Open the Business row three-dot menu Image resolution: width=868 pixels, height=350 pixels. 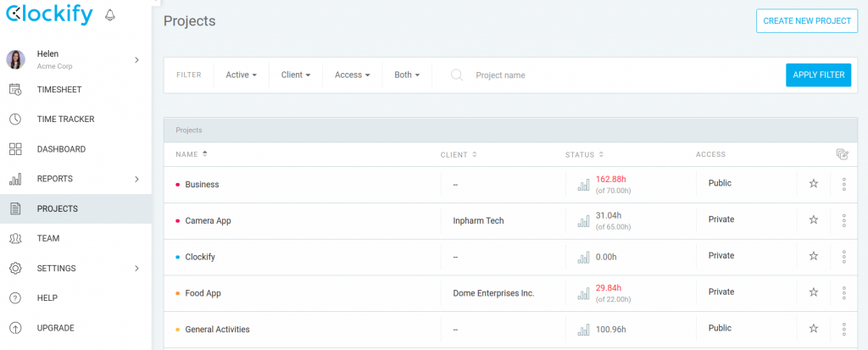[844, 185]
